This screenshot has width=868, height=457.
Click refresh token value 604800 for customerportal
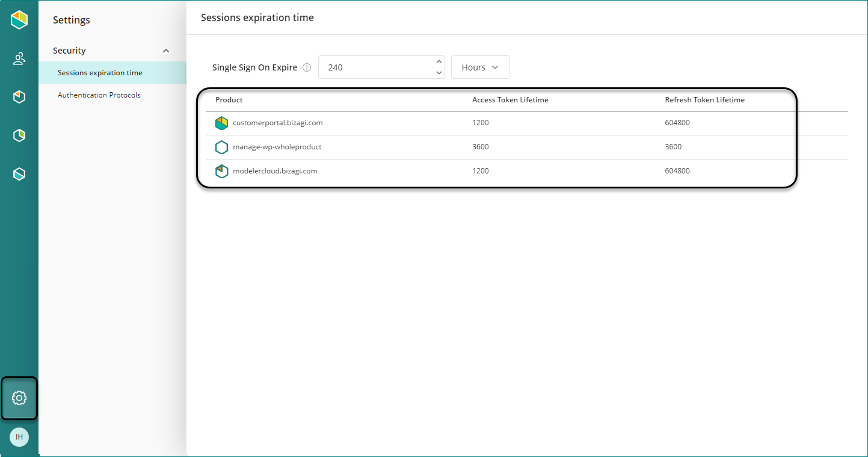click(677, 123)
